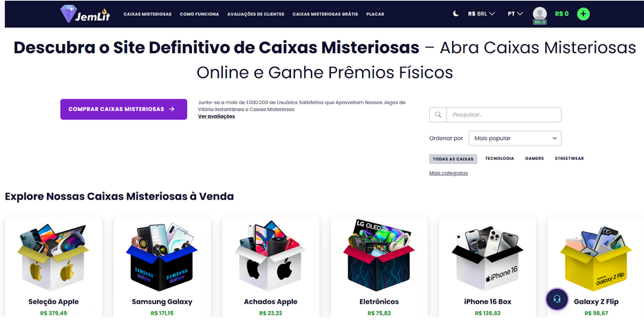Click the search magnifier icon
The image size is (644, 321).
pyautogui.click(x=438, y=114)
